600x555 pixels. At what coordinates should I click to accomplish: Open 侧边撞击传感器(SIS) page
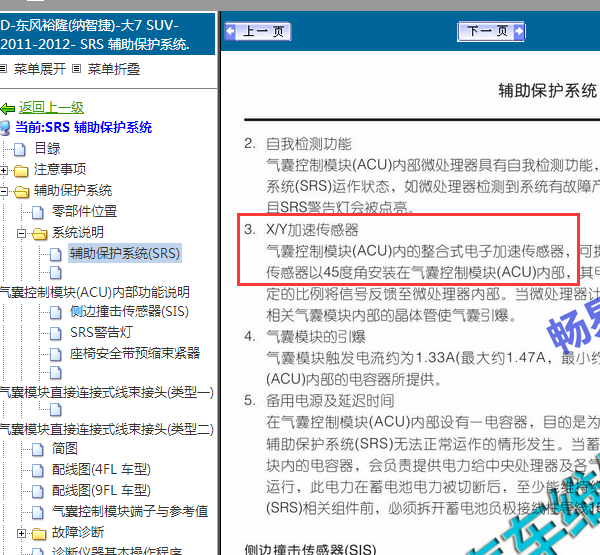coord(129,312)
